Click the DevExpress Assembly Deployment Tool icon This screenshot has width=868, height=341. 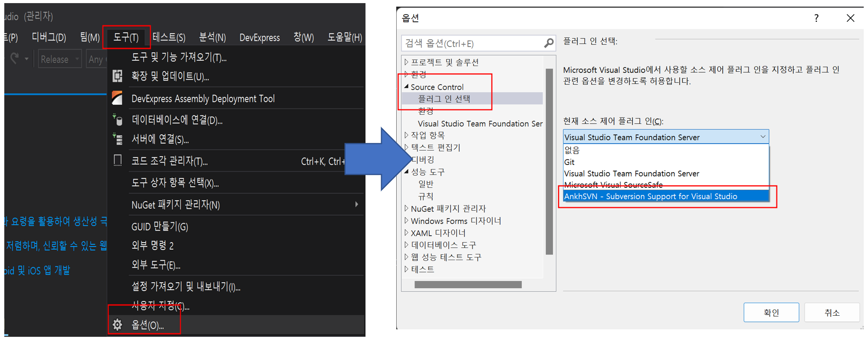click(x=117, y=98)
